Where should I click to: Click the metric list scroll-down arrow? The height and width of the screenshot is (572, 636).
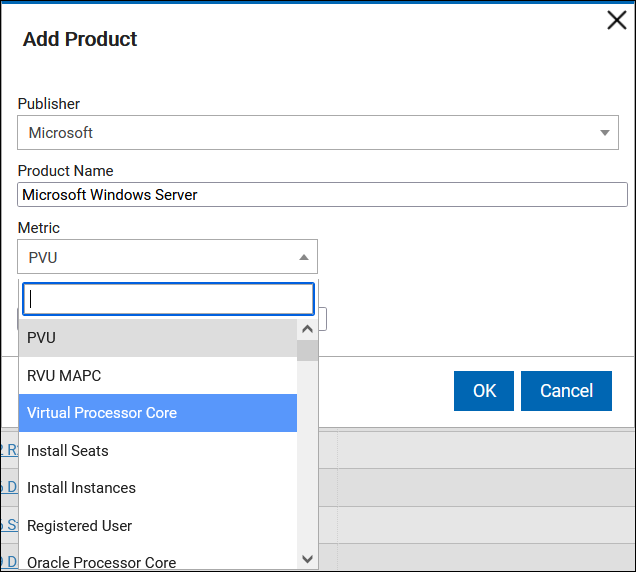pyautogui.click(x=307, y=559)
